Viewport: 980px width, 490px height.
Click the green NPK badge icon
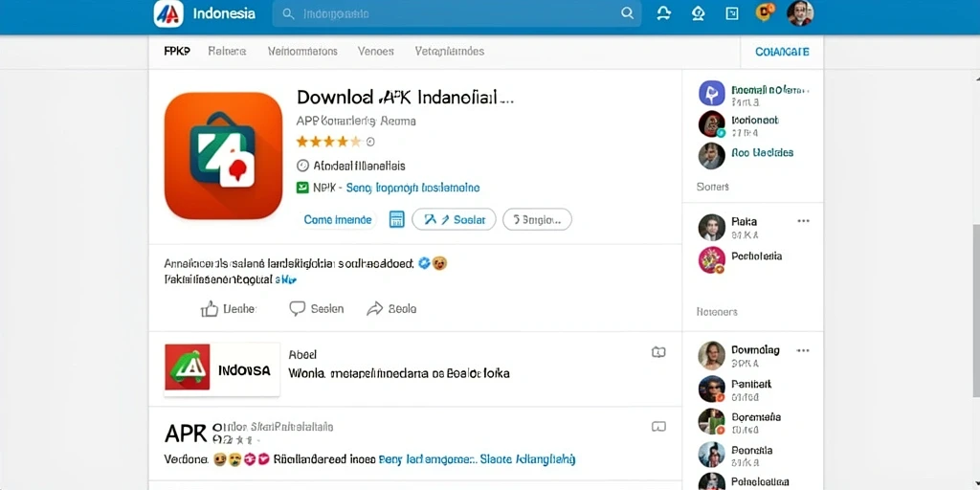(302, 187)
